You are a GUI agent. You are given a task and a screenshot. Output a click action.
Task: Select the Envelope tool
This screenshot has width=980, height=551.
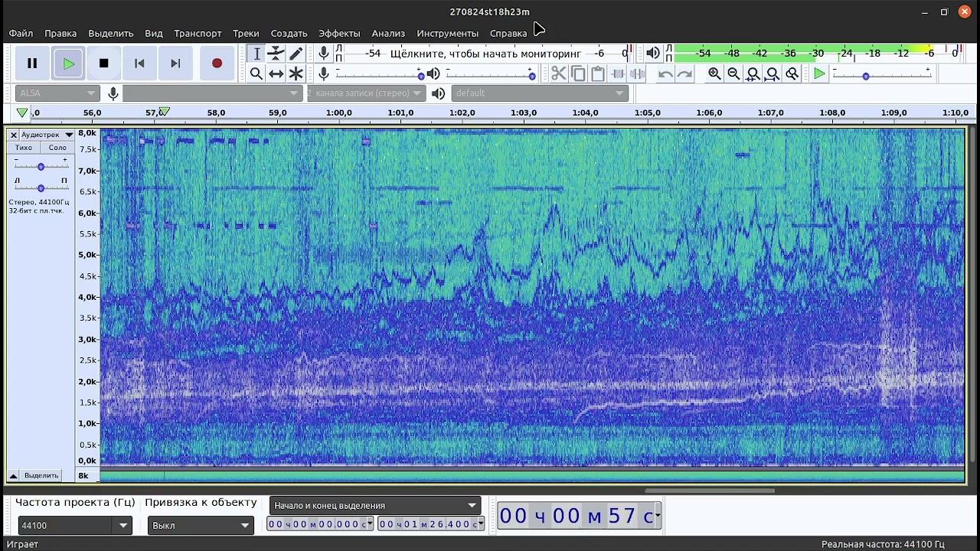pos(276,54)
